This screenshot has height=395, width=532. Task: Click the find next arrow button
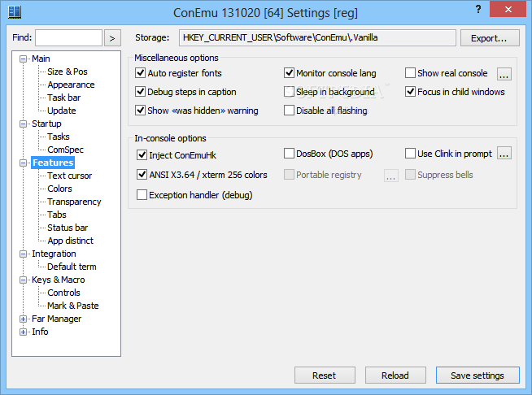tap(112, 38)
